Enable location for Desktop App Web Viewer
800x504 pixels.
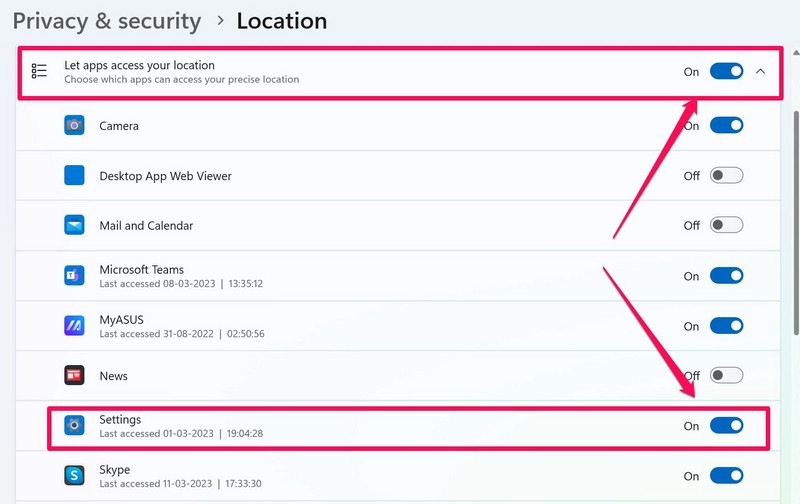(726, 176)
